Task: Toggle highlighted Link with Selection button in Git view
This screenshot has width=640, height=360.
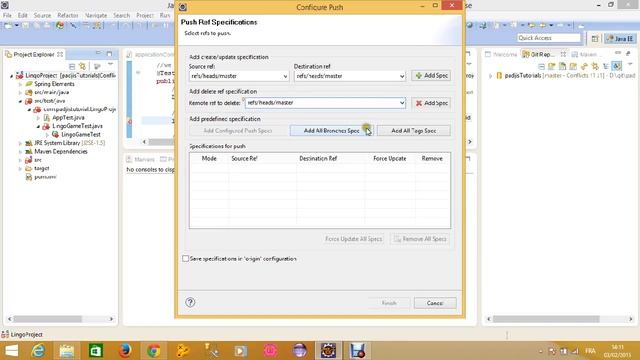Action: 617,66
